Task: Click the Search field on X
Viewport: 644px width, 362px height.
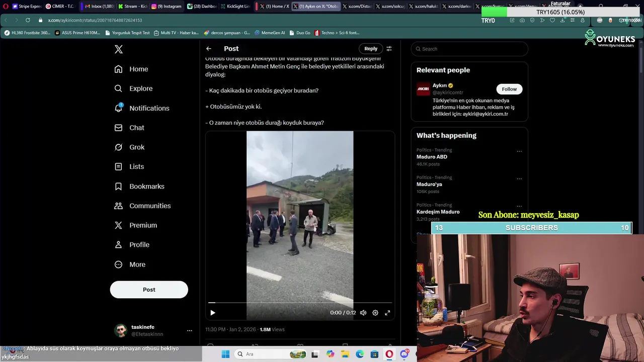Action: click(469, 49)
